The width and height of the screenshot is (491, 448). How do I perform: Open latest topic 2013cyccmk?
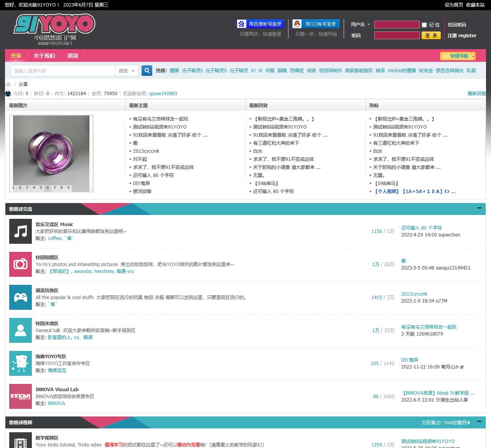click(x=146, y=151)
